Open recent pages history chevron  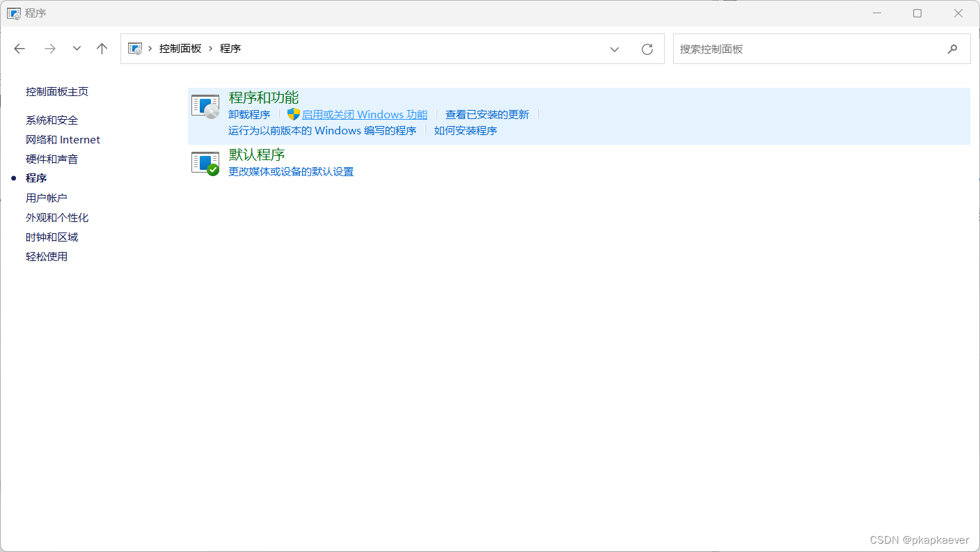pos(77,48)
